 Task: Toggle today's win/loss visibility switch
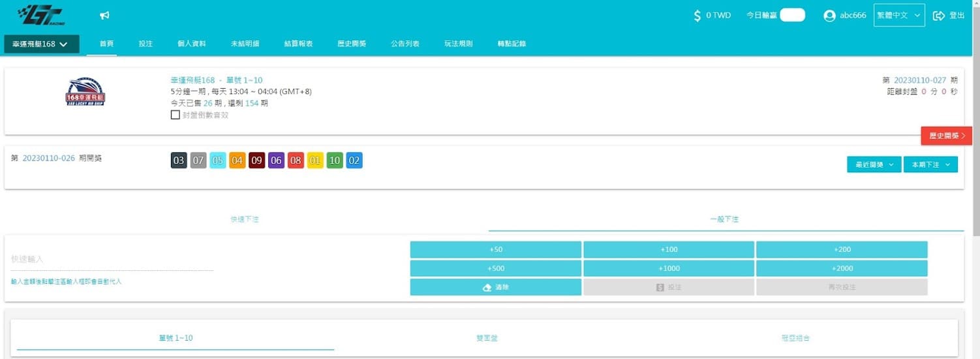pyautogui.click(x=792, y=15)
